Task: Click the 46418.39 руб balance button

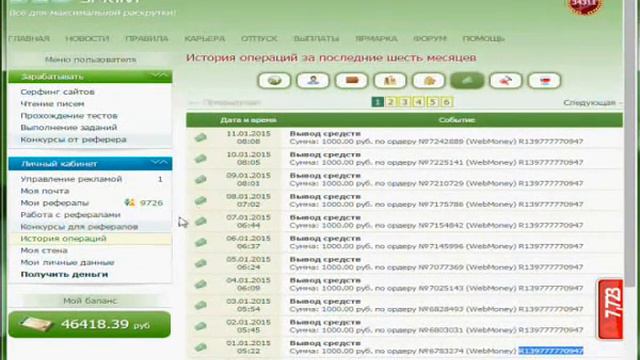Action: (x=89, y=324)
